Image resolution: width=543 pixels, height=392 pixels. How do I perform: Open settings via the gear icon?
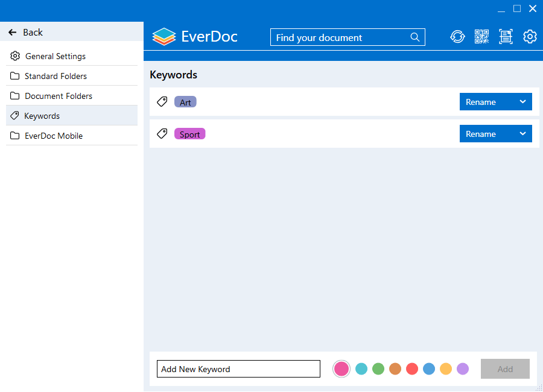tap(530, 36)
